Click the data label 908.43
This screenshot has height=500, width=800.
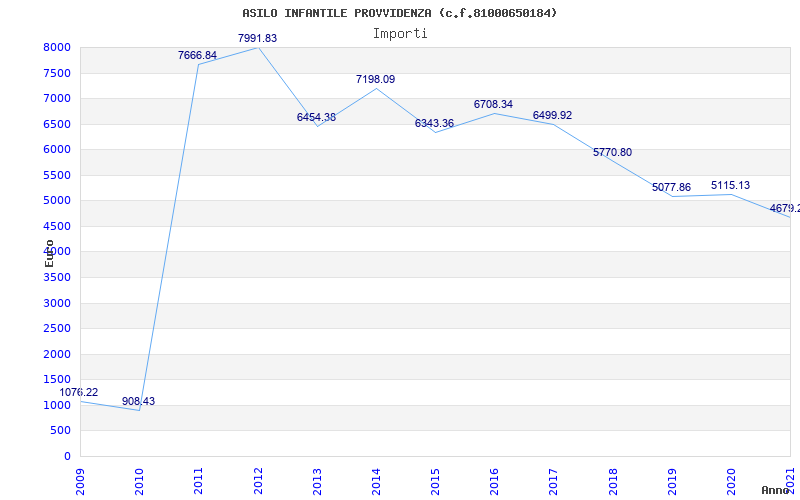pos(138,402)
